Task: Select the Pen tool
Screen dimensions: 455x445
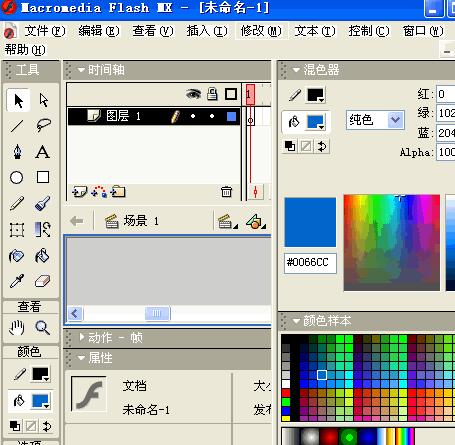Action: pos(17,152)
